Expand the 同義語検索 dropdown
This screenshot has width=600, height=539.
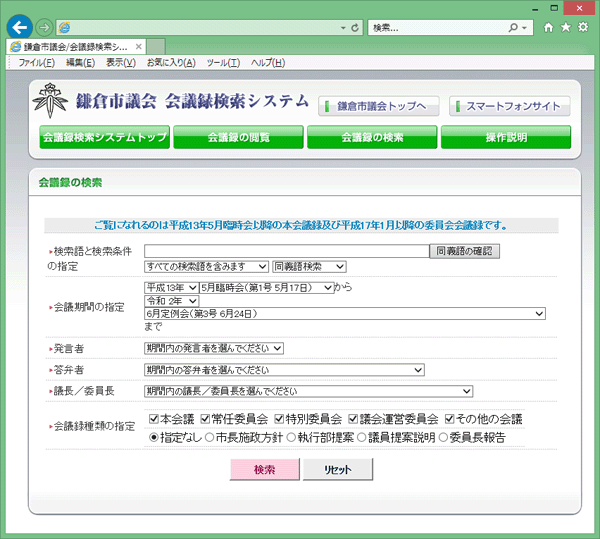(x=309, y=267)
